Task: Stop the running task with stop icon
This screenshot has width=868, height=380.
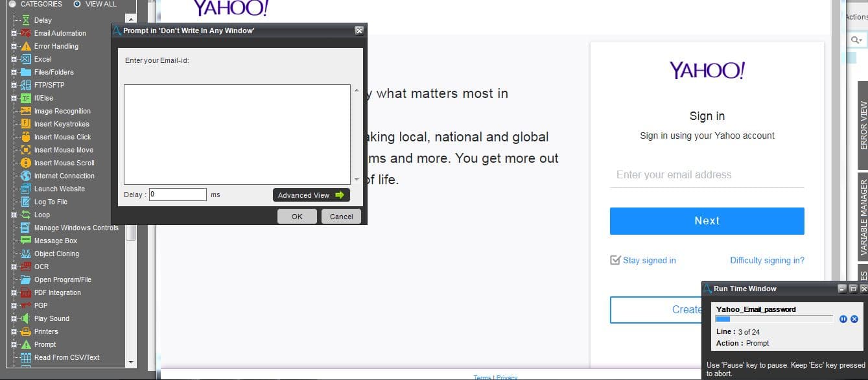Action: point(854,319)
